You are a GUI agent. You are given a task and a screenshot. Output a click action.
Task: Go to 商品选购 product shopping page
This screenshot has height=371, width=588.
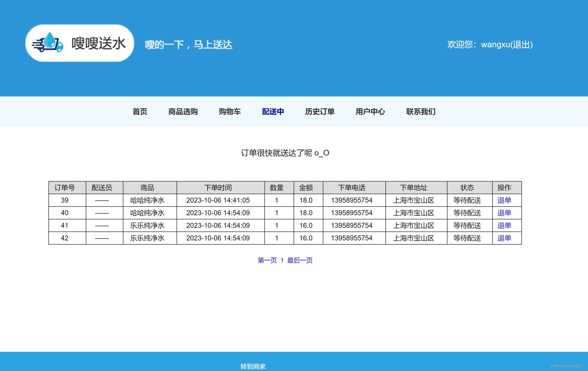click(x=183, y=112)
